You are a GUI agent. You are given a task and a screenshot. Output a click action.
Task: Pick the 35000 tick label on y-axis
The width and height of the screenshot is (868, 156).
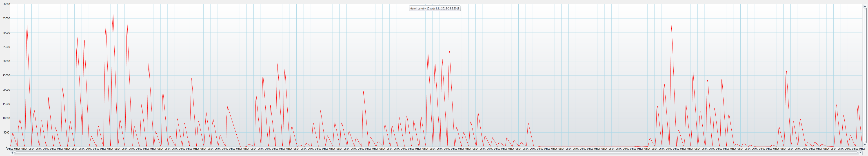6,47
